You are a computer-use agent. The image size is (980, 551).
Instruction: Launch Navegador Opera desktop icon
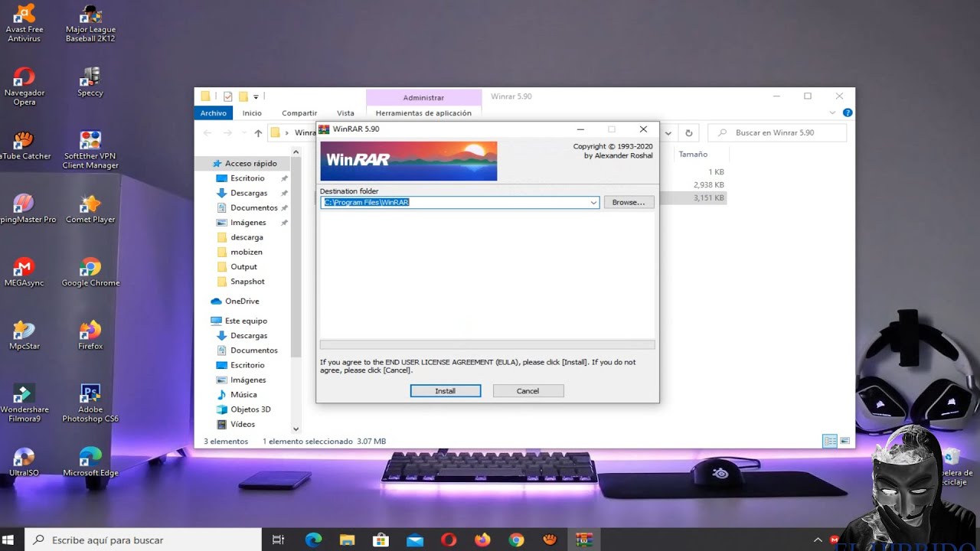click(x=24, y=86)
